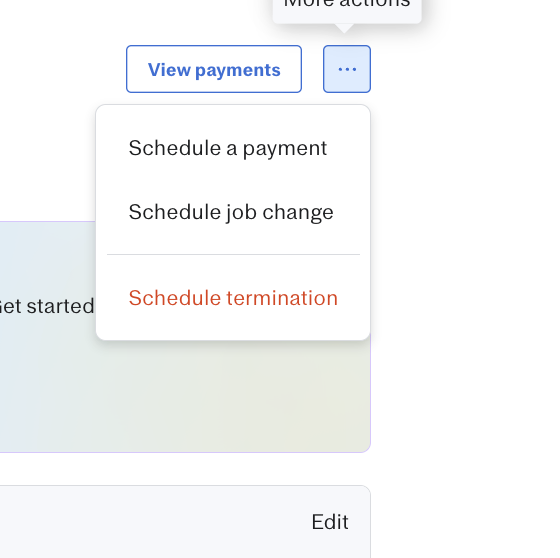Viewport: 560px width, 558px height.
Task: Click the lower gray card panel
Action: tap(161, 522)
